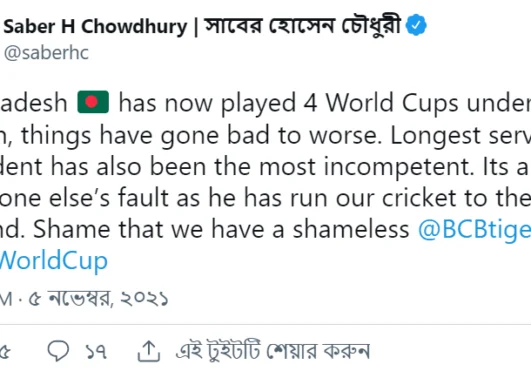Image resolution: width=531 pixels, height=371 pixels.
Task: Open the Saber H Chowdhury display name
Action: pos(95,26)
